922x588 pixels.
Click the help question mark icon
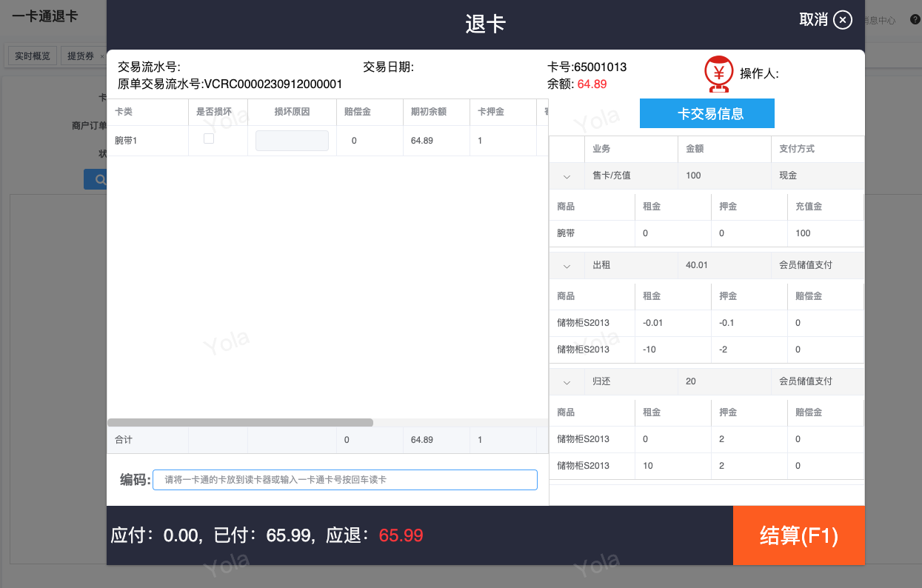[x=915, y=20]
